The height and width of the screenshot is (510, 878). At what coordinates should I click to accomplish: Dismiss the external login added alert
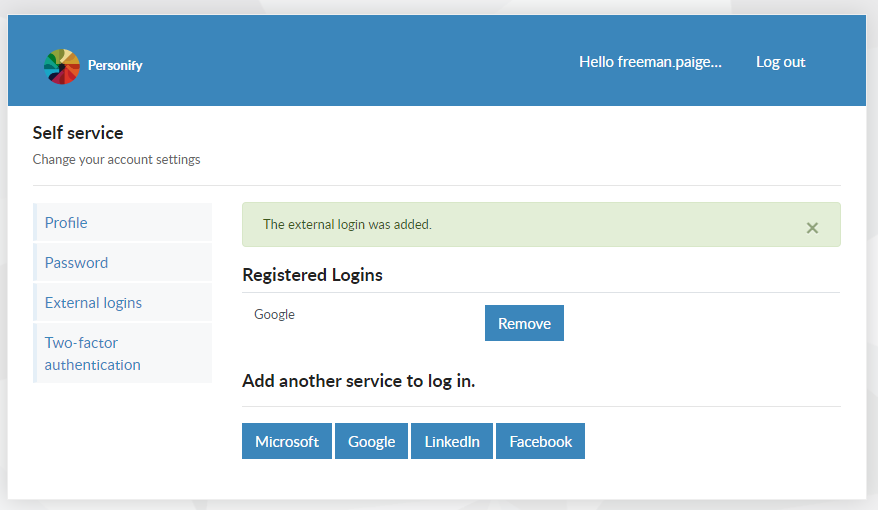812,228
